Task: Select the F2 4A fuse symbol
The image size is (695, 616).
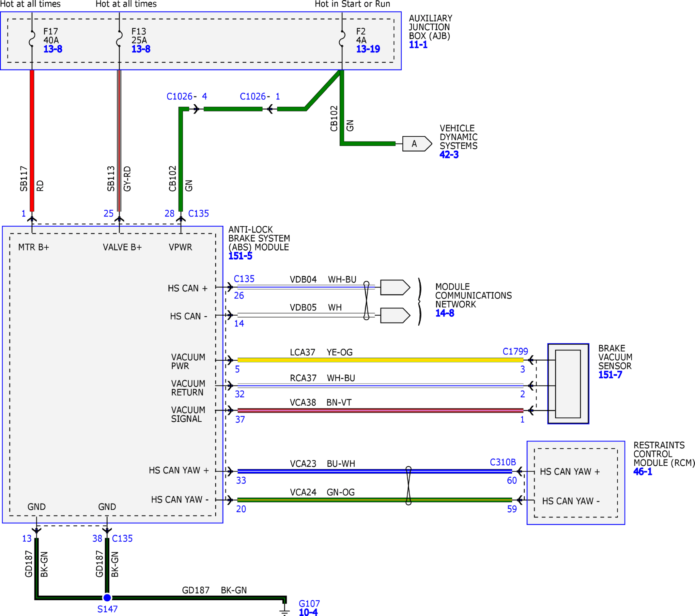Action: tap(342, 39)
